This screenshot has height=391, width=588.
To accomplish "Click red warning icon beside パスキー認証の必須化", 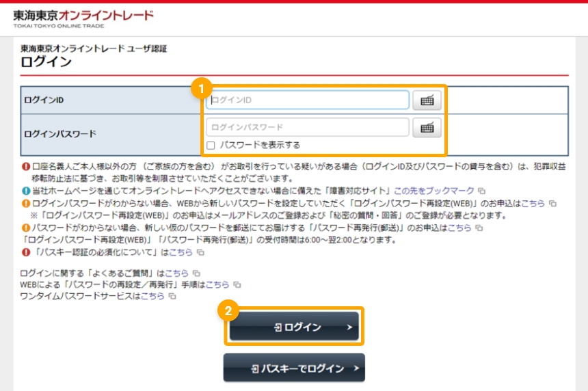I will point(26,252).
